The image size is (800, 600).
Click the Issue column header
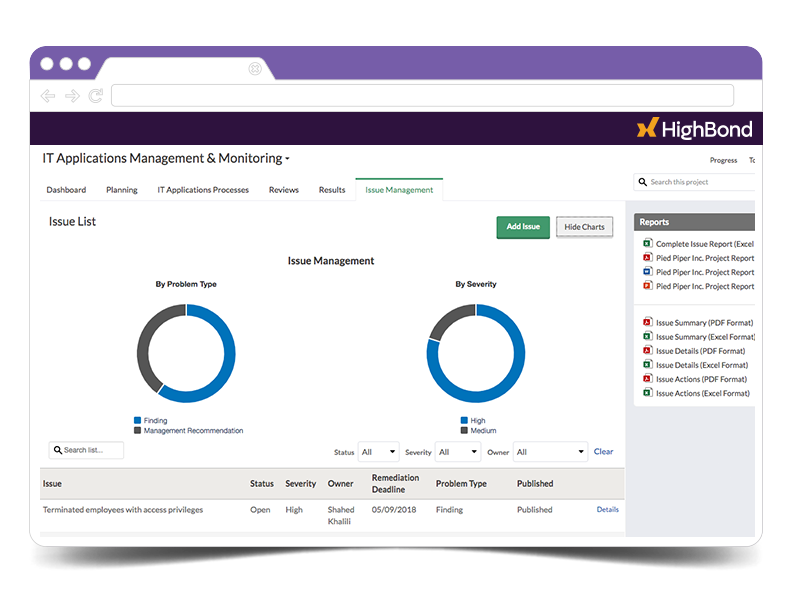coord(52,484)
